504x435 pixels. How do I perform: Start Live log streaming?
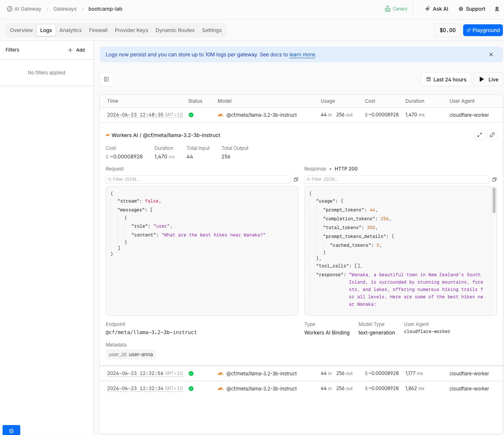[x=489, y=79]
